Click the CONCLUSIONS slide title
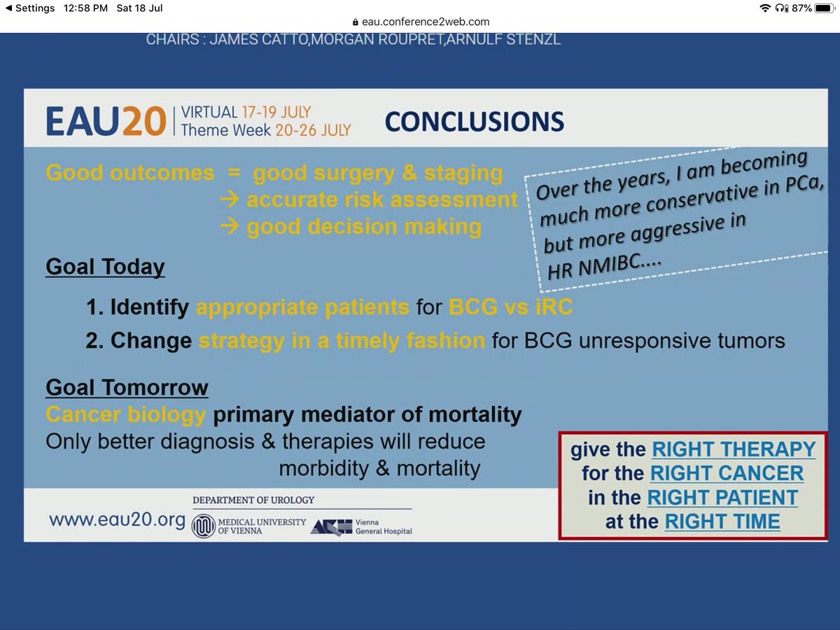 475,122
